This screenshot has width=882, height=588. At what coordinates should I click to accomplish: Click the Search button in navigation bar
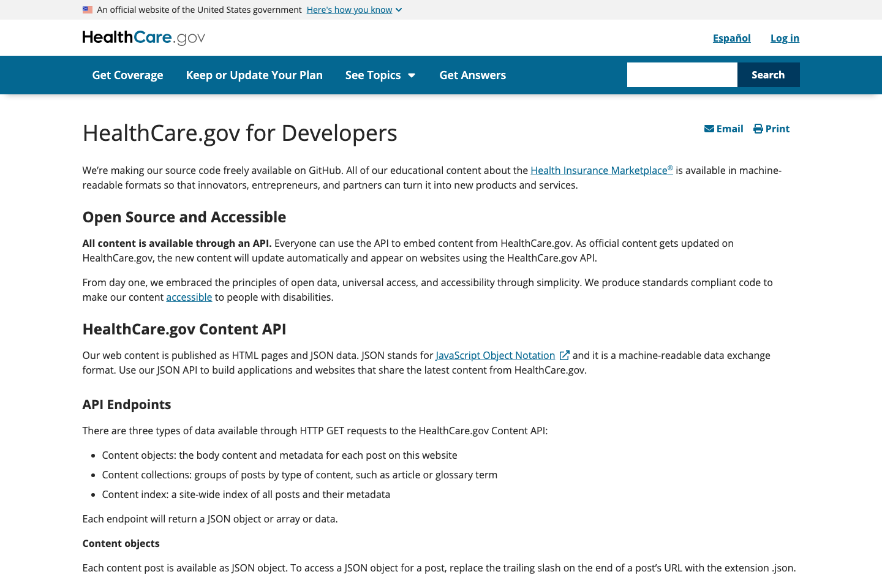[x=768, y=74]
